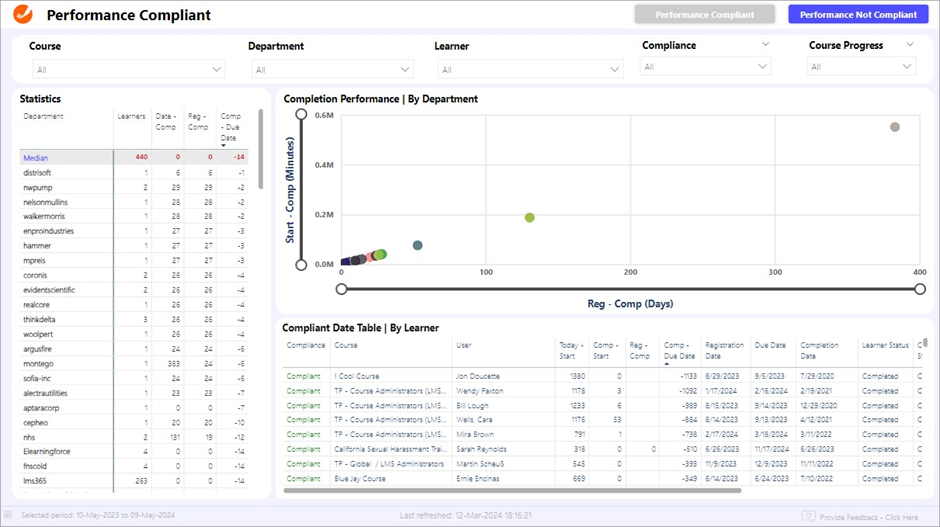This screenshot has width=940, height=527.
Task: Click the top handle of the vertical axis slider
Action: click(301, 115)
